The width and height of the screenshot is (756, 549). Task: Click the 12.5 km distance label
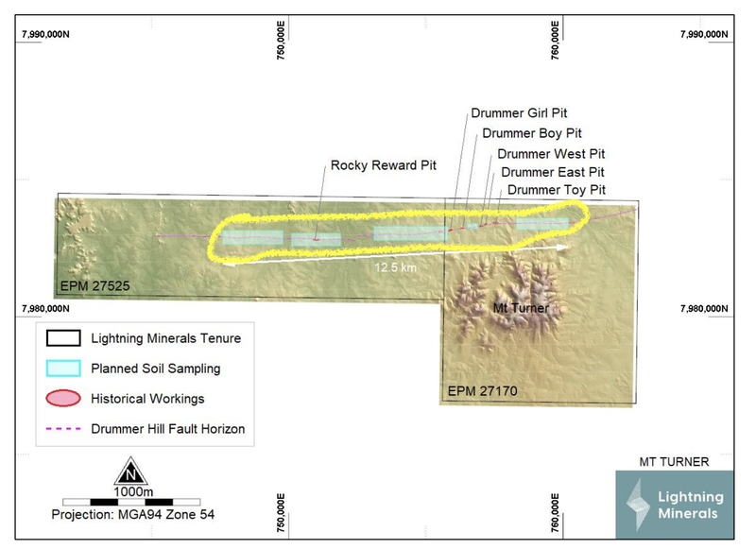click(x=395, y=267)
